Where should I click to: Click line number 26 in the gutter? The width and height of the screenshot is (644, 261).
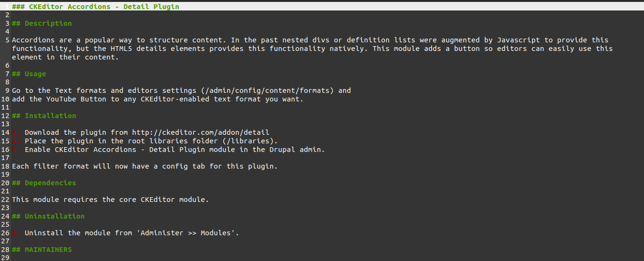click(5, 233)
